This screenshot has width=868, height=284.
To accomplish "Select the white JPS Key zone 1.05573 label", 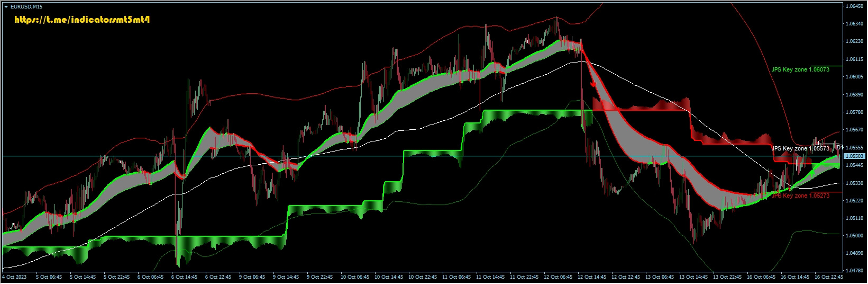I will click(x=800, y=149).
